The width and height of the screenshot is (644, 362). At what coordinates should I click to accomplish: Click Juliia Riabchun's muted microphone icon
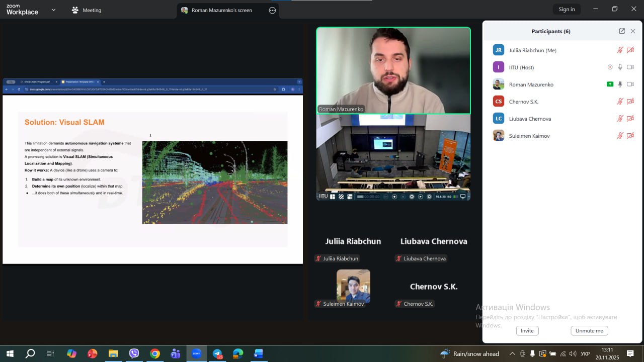(x=620, y=50)
